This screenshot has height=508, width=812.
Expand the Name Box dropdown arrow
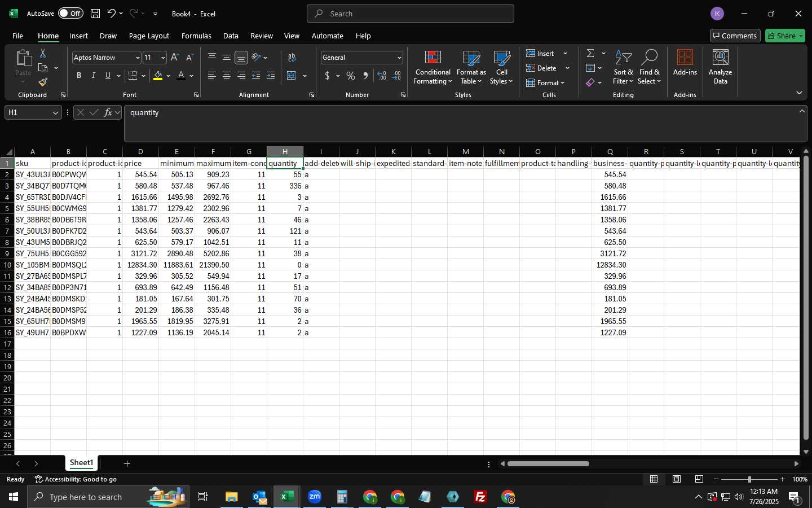55,113
